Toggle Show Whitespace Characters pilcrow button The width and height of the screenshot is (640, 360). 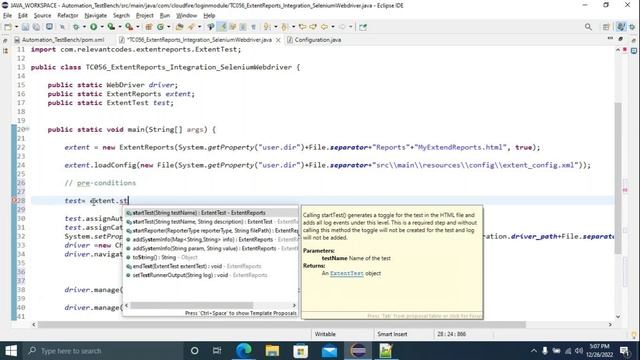pyautogui.click(x=253, y=27)
